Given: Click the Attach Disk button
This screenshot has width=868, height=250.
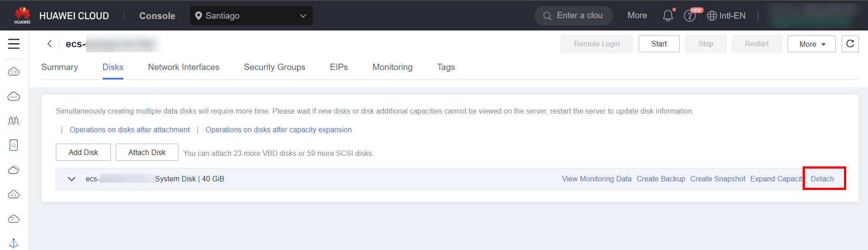Looking at the screenshot, I should (147, 153).
